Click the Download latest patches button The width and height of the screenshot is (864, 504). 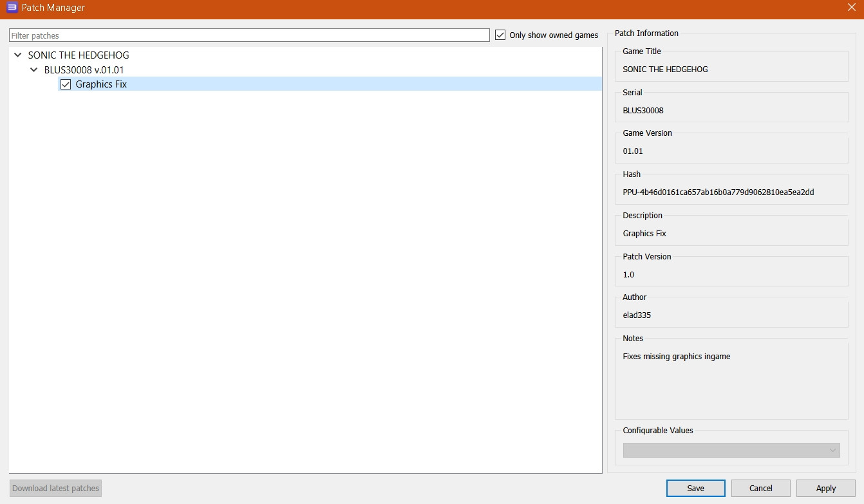point(55,488)
